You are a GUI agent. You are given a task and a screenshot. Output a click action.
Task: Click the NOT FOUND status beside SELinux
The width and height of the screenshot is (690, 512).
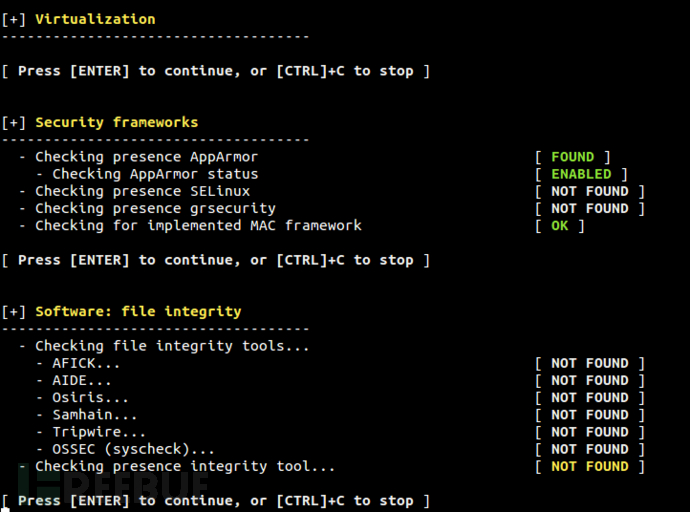pos(589,191)
